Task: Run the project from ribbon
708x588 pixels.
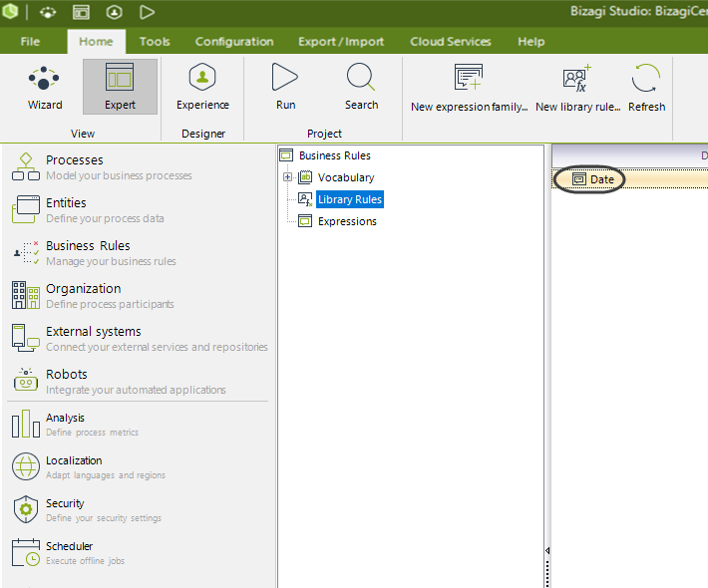Action: [285, 87]
